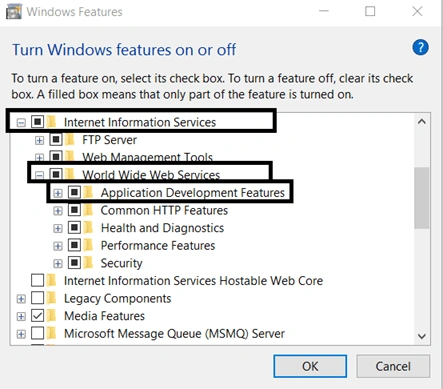
Task: Click the MSMQ Server folder icon
Action: (51, 333)
